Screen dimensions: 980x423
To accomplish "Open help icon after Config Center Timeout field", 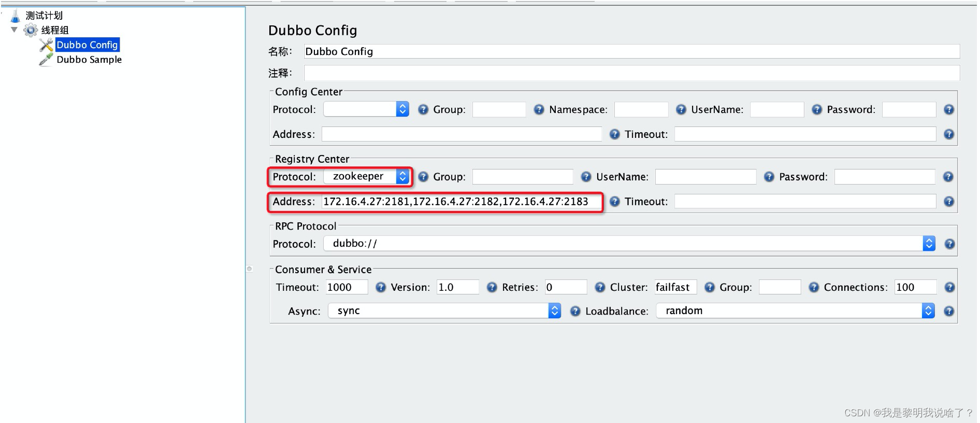I will coord(949,134).
